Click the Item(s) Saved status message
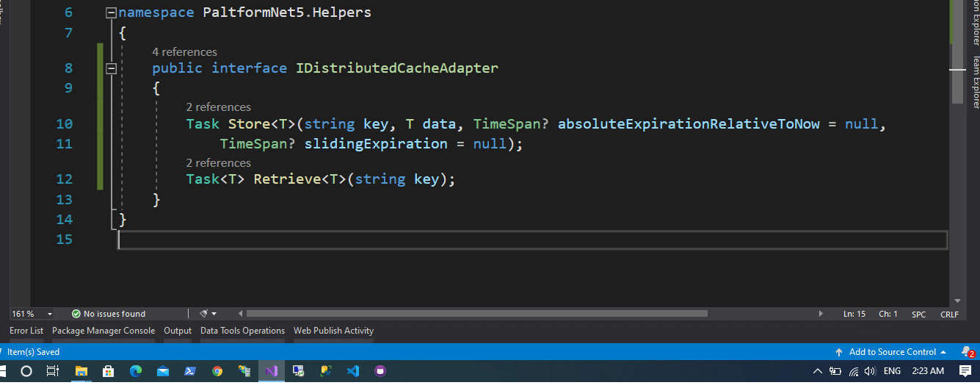The image size is (980, 388). pyautogui.click(x=33, y=352)
